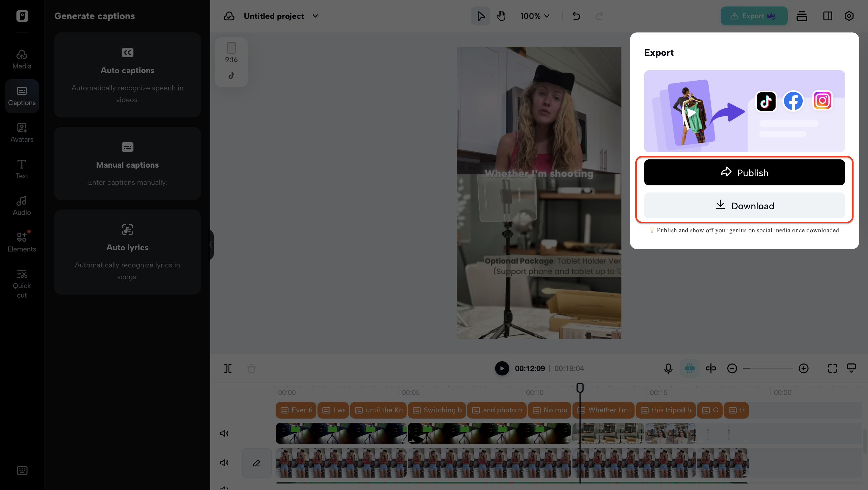Viewport: 868px width, 490px height.
Task: Open the Untitled project name dropdown
Action: tap(315, 16)
